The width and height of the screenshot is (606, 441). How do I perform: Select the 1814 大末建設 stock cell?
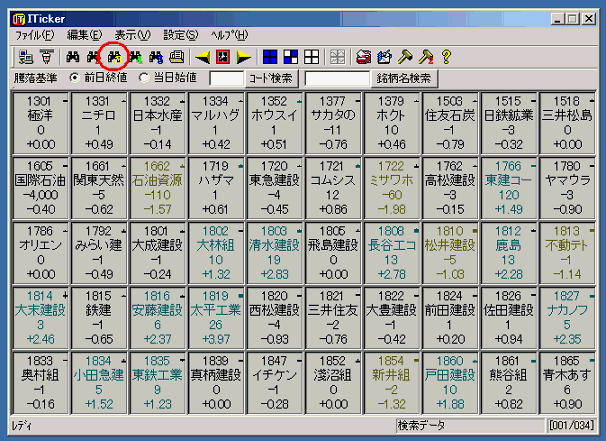pyautogui.click(x=41, y=318)
